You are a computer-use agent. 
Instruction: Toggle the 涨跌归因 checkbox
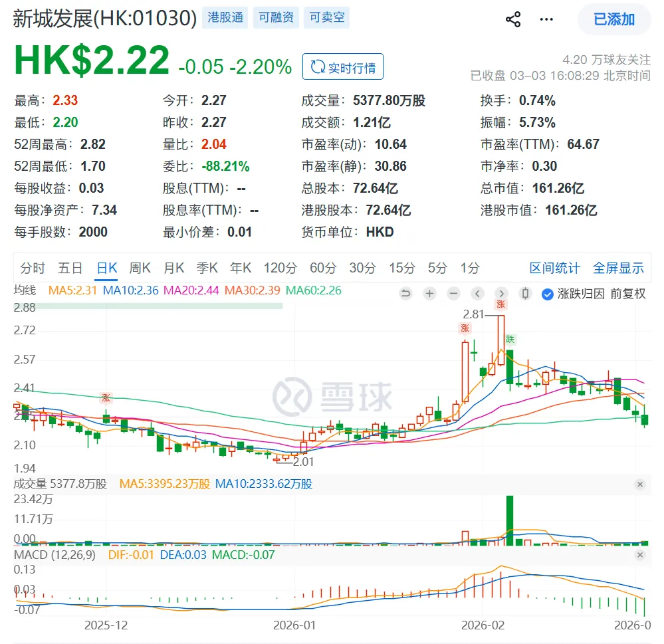pos(548,294)
